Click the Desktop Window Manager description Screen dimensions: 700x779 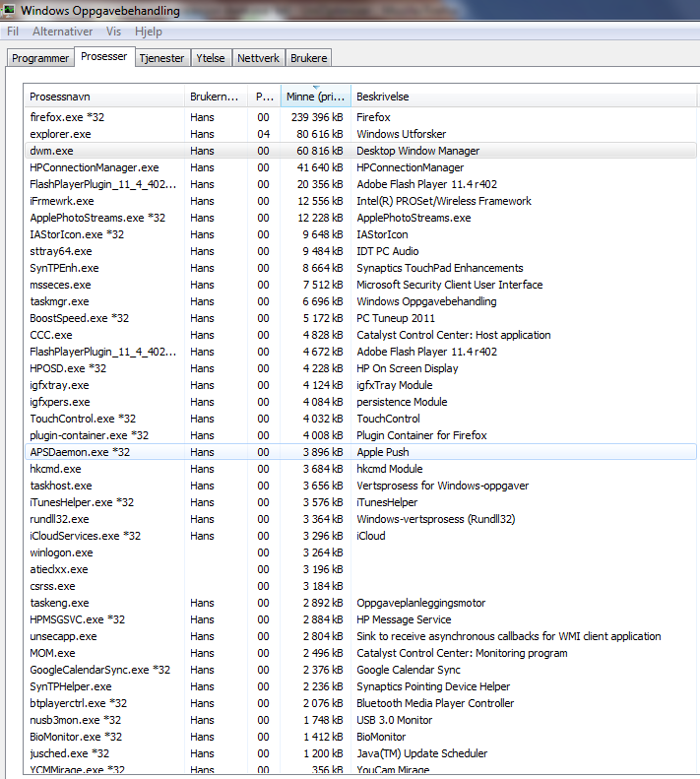tap(417, 151)
